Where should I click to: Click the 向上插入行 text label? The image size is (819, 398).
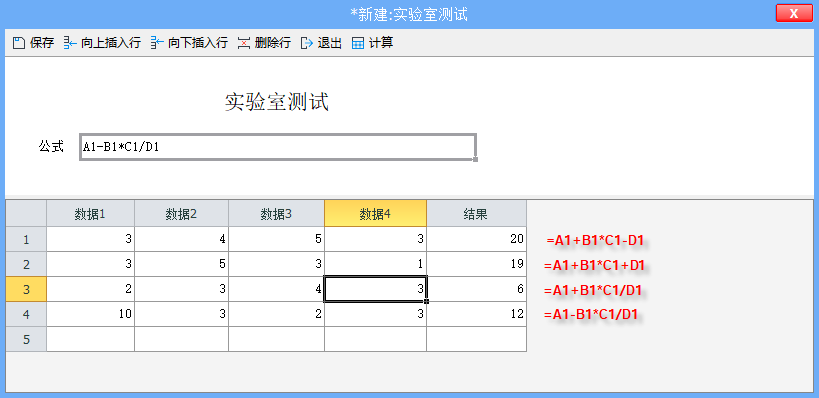[111, 43]
